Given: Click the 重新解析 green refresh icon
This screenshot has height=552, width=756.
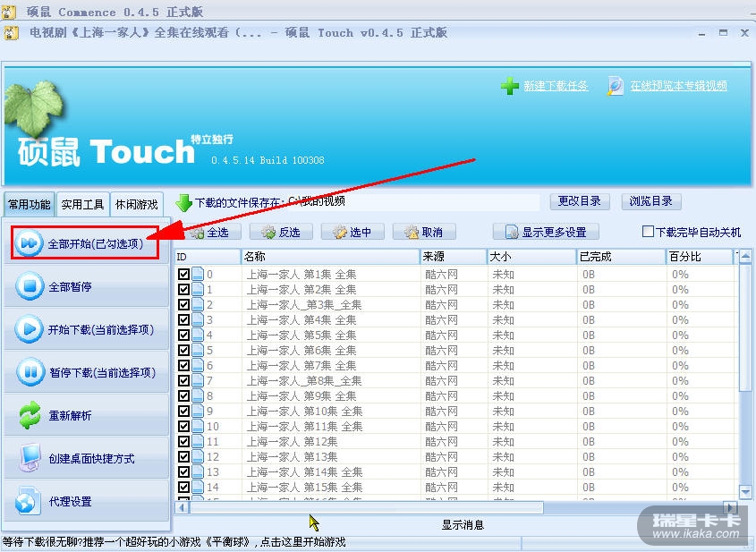Looking at the screenshot, I should (30, 415).
